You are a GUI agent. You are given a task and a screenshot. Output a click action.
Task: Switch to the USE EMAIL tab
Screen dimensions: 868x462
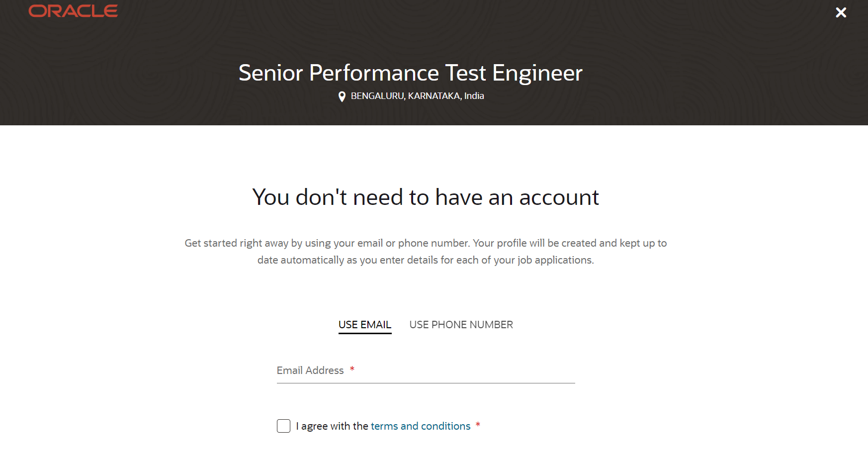(x=365, y=325)
